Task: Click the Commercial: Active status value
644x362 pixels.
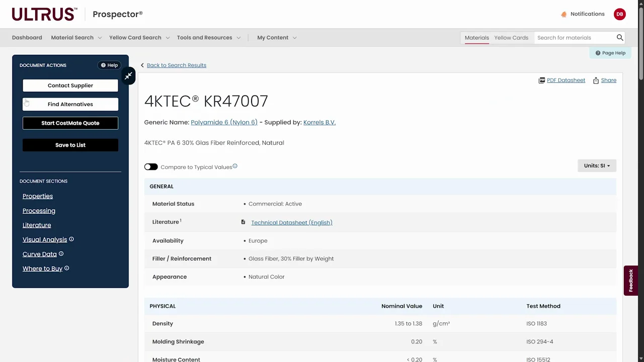Action: tap(275, 204)
